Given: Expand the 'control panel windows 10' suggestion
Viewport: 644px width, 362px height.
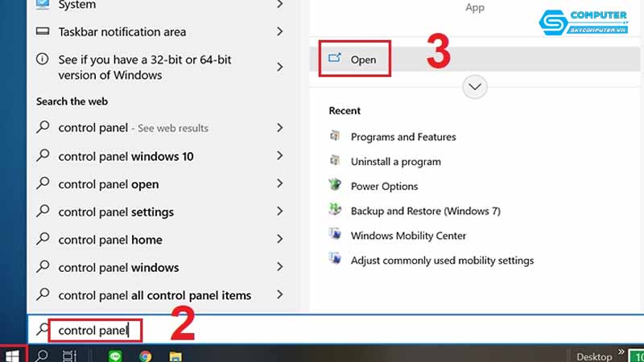Looking at the screenshot, I should tap(279, 156).
